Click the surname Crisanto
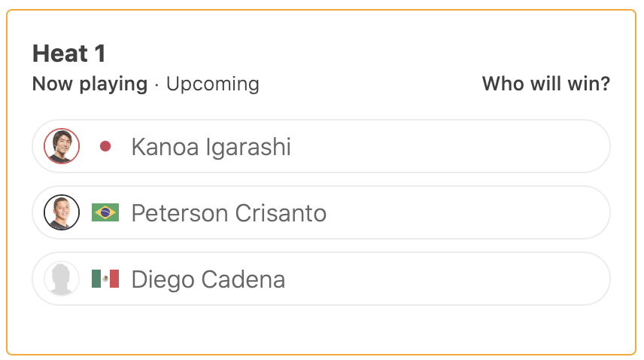644x360 pixels. [x=281, y=213]
